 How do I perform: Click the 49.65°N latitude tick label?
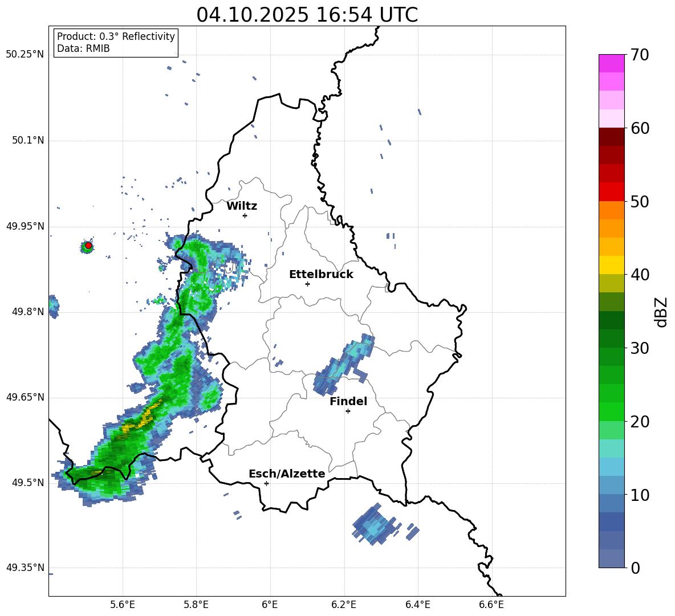click(25, 397)
